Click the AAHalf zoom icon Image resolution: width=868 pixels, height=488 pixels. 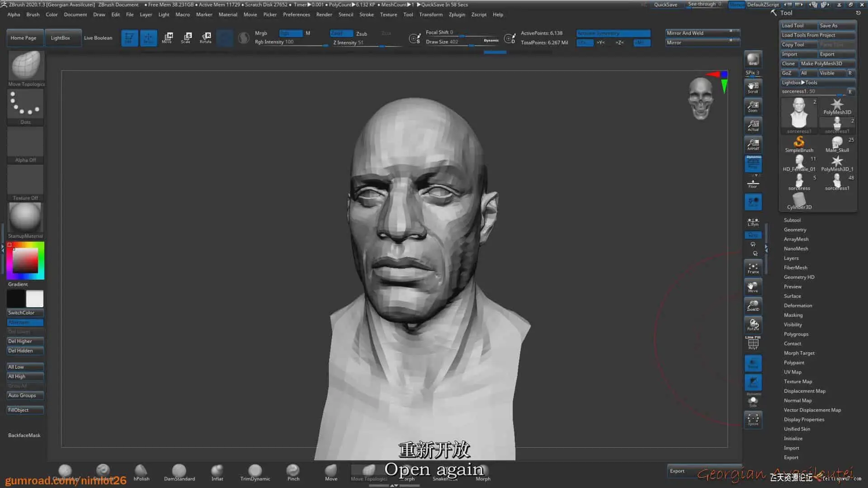[753, 144]
